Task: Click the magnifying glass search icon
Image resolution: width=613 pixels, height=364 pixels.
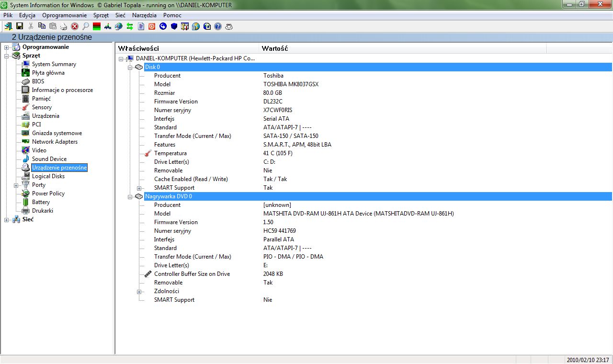Action: click(x=86, y=26)
